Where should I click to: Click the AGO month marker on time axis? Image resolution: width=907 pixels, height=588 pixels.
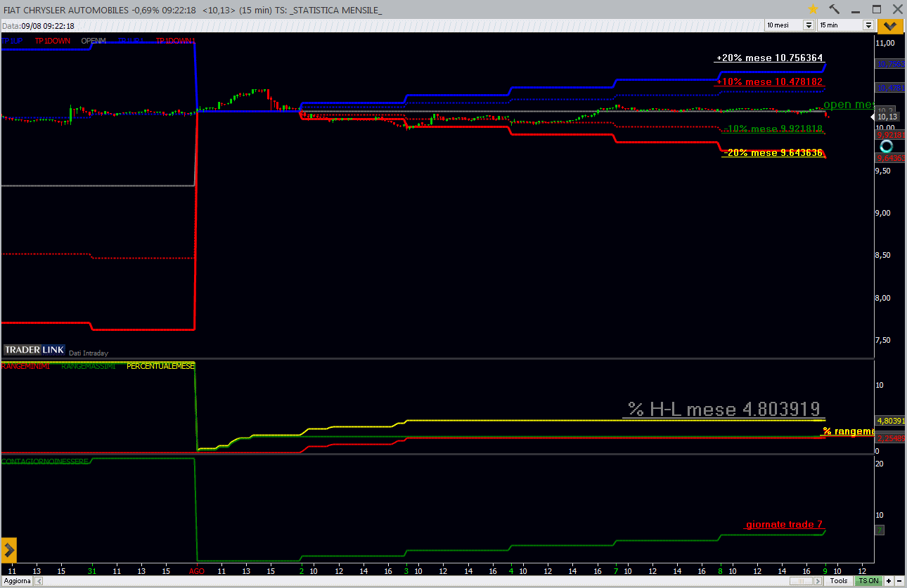(x=198, y=571)
